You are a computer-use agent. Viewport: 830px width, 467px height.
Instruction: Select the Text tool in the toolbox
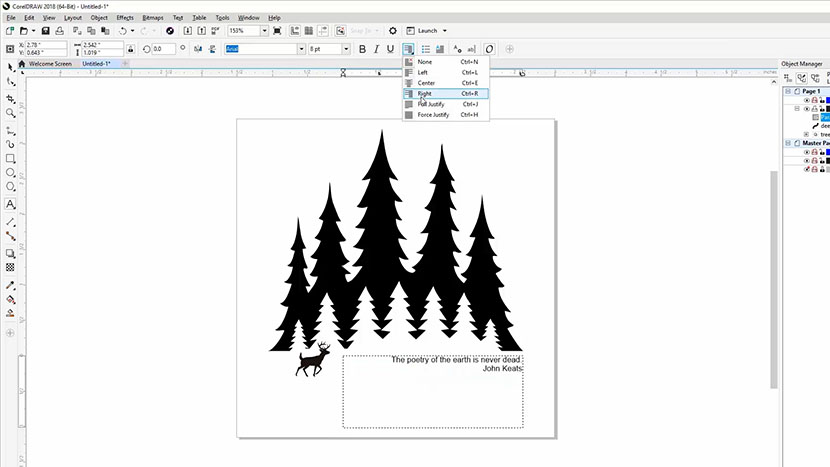pos(10,203)
